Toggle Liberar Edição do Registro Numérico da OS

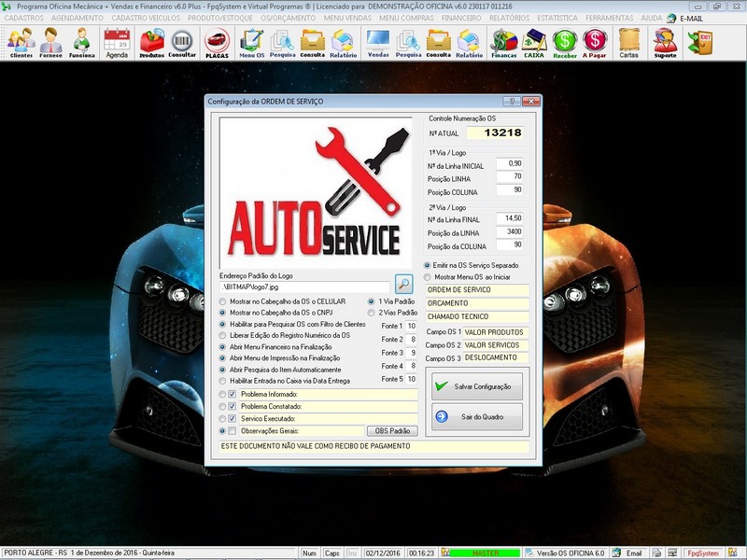coord(222,335)
